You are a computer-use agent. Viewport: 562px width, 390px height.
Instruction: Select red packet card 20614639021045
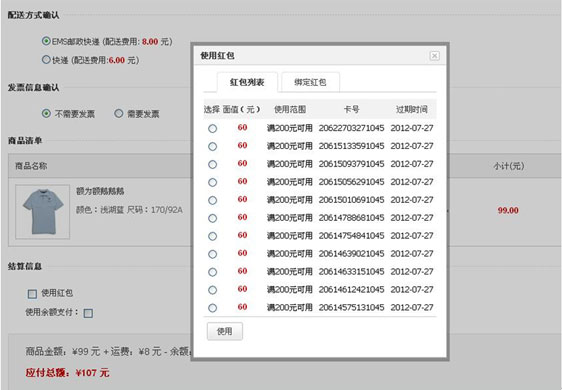(213, 254)
